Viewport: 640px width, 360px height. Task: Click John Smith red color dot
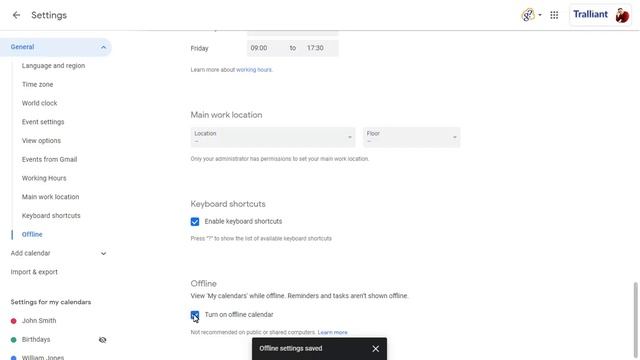(13, 321)
